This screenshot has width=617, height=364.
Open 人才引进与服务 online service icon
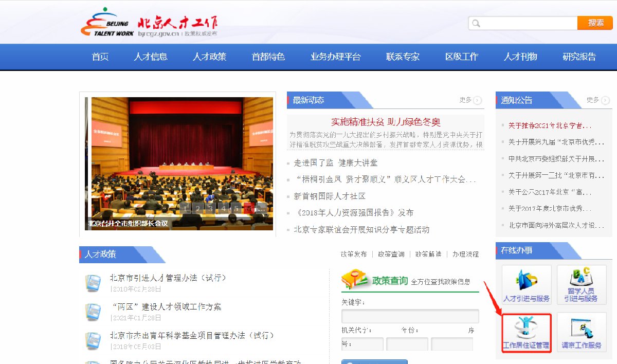click(527, 284)
